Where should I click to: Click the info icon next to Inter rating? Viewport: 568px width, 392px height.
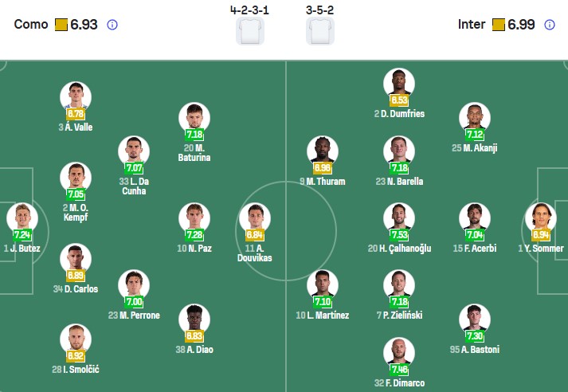coord(549,25)
